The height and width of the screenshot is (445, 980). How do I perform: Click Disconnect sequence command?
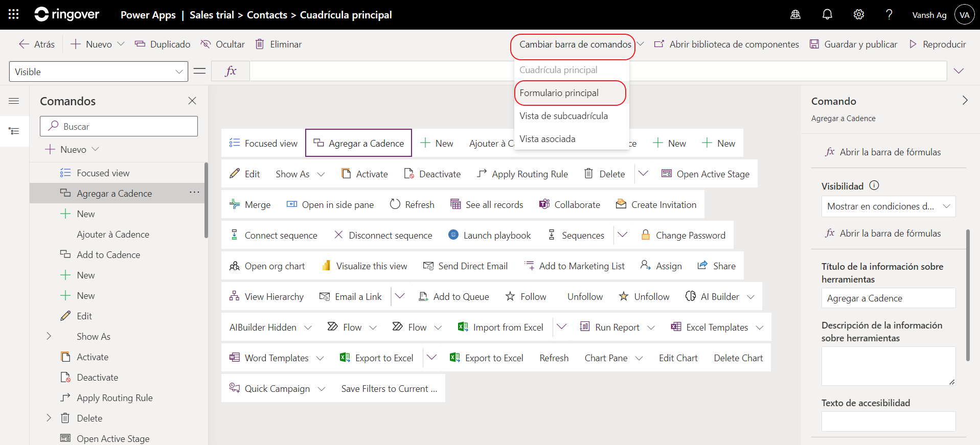coord(383,235)
